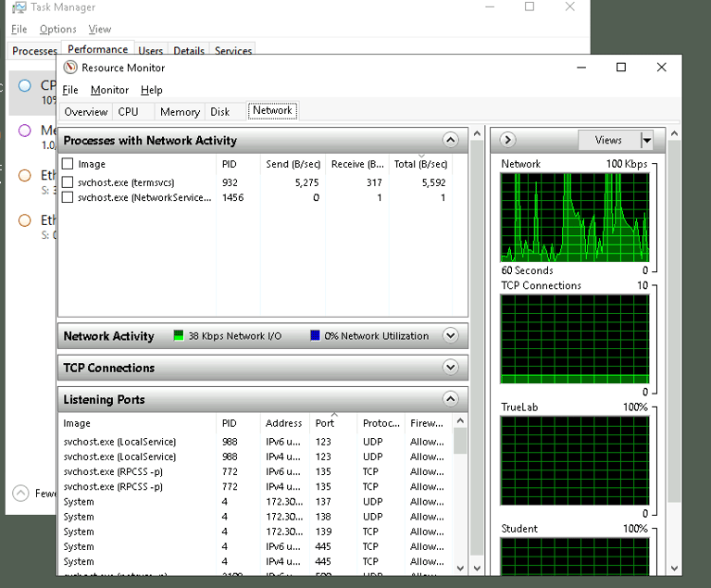Open Resource Monitor File menu

(x=70, y=90)
